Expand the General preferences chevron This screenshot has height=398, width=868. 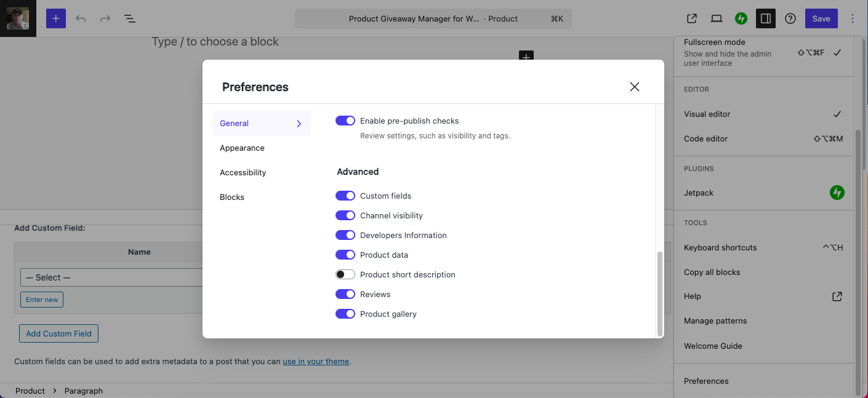299,124
